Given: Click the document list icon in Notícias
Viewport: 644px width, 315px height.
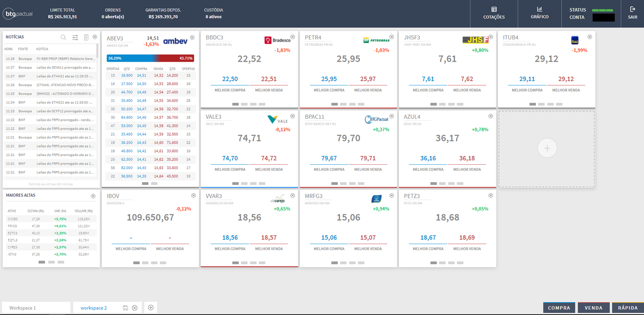Looking at the screenshot, I should click(86, 37).
